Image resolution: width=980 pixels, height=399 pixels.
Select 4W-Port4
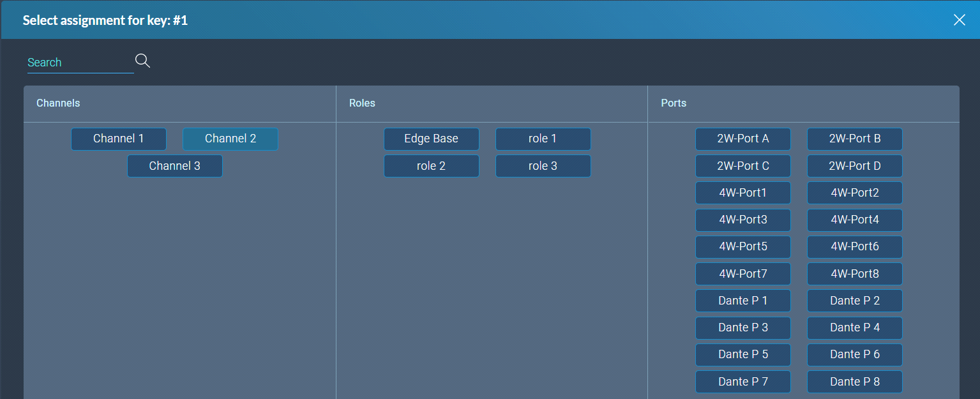(x=854, y=220)
